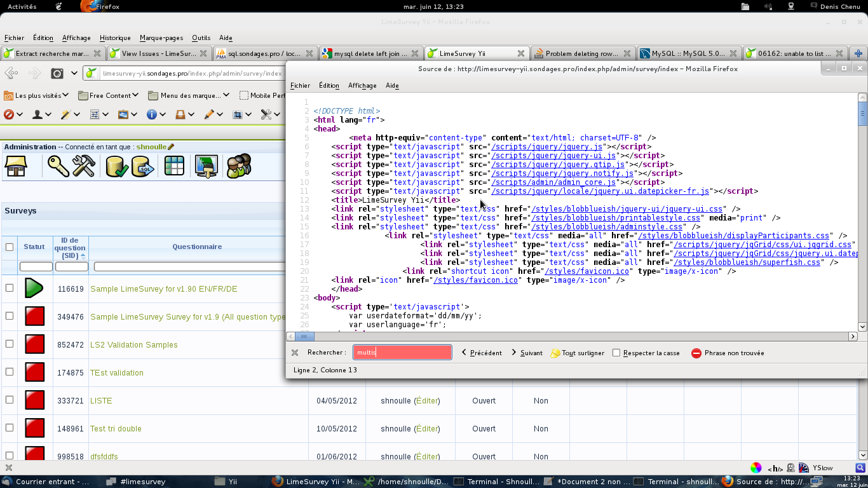Check the select-all checkbox in table header
868x488 pixels.
click(x=10, y=247)
